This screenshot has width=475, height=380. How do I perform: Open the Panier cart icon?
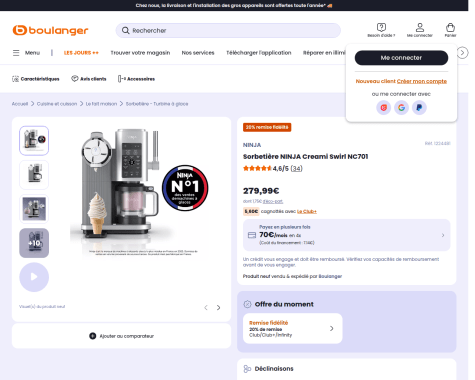(x=450, y=27)
